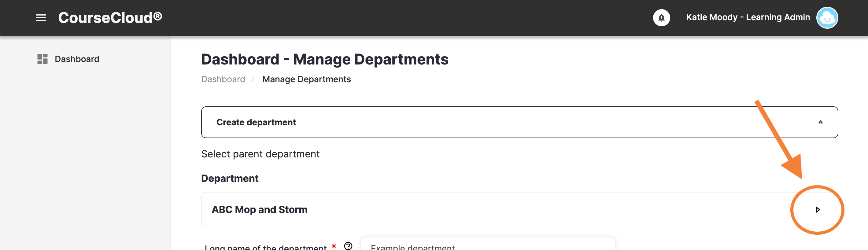
Task: Click the Dashboard - Manage Departments page title
Action: pos(324,59)
